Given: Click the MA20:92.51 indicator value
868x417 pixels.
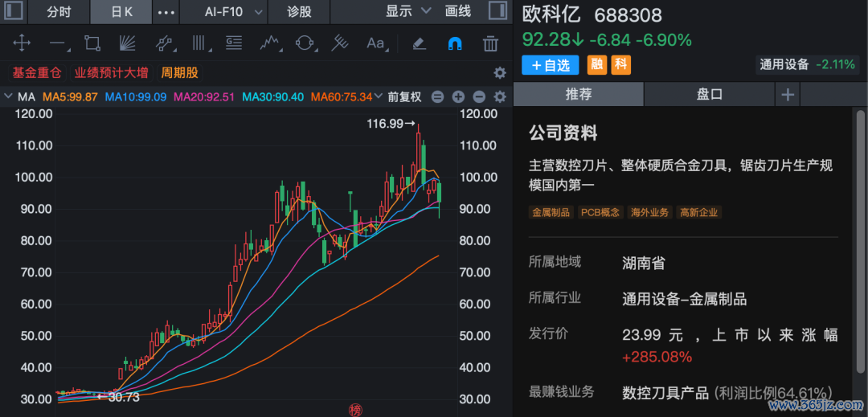Looking at the screenshot, I should (x=205, y=96).
